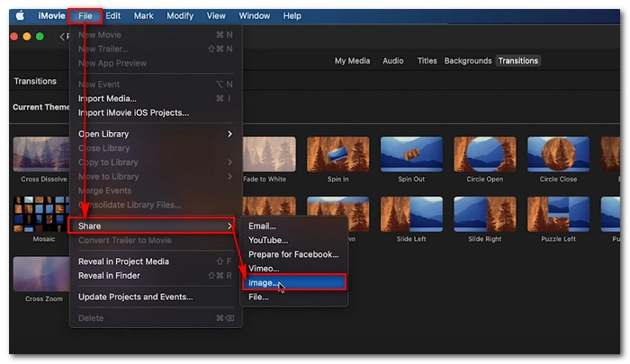The height and width of the screenshot is (364, 630).
Task: Switch to the Titles tab
Action: 427,60
